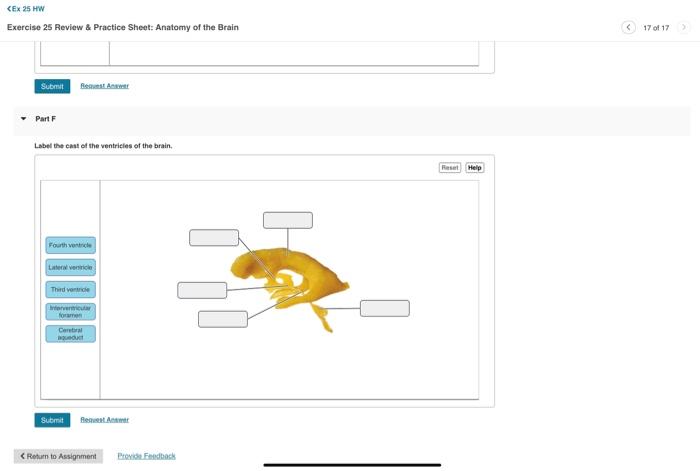Select the Third ventricle label
The height and width of the screenshot is (471, 700).
point(71,289)
